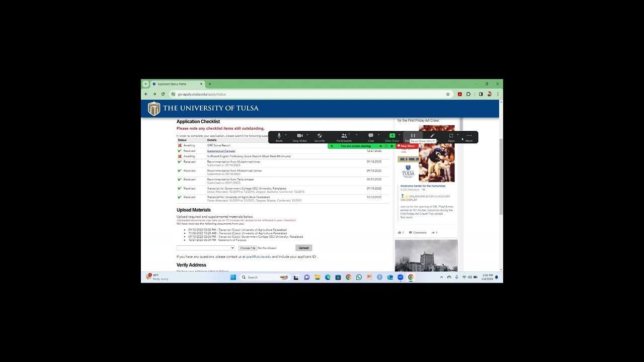Click the red Stop Share button
The height and width of the screenshot is (362, 644).
406,146
